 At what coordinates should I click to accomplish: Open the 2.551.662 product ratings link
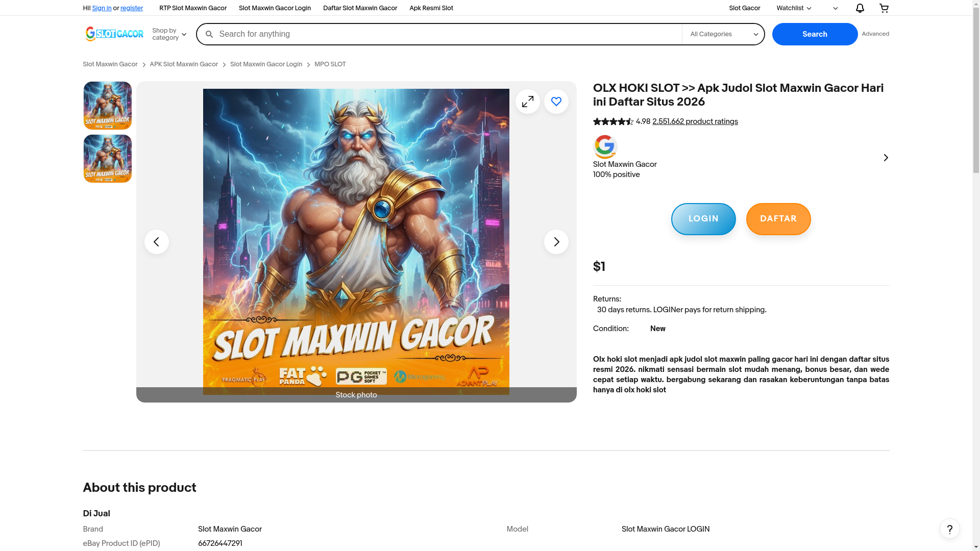(695, 121)
